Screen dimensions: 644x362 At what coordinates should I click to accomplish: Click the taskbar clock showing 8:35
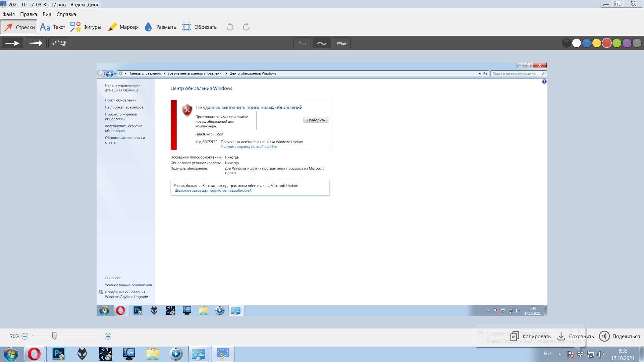click(623, 354)
